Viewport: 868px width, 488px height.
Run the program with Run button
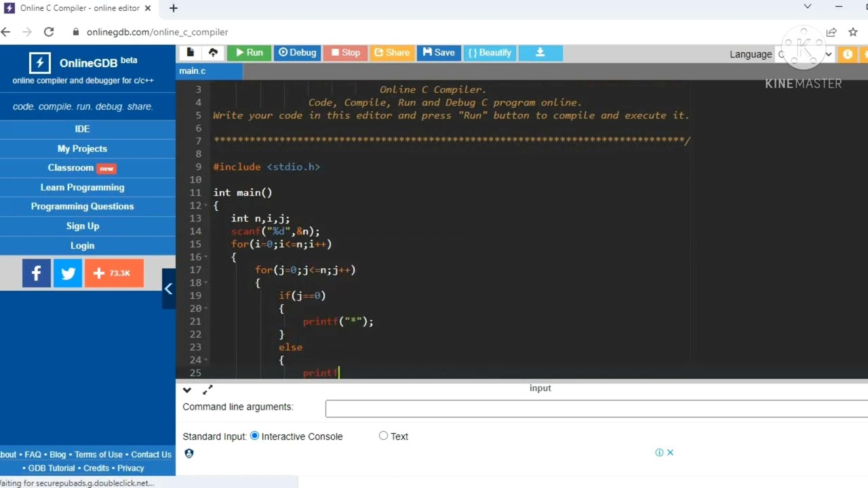click(x=249, y=53)
